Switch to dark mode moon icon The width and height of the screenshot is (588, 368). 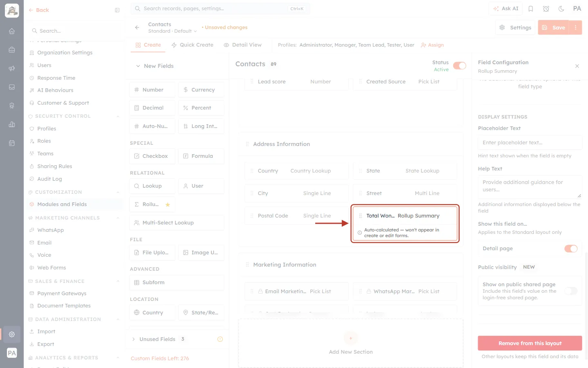[x=561, y=9]
